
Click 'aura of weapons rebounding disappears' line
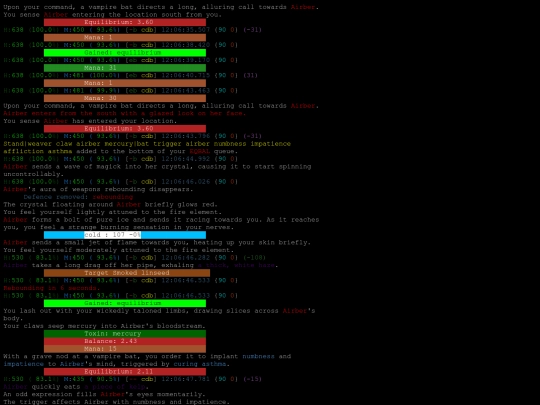pos(98,189)
